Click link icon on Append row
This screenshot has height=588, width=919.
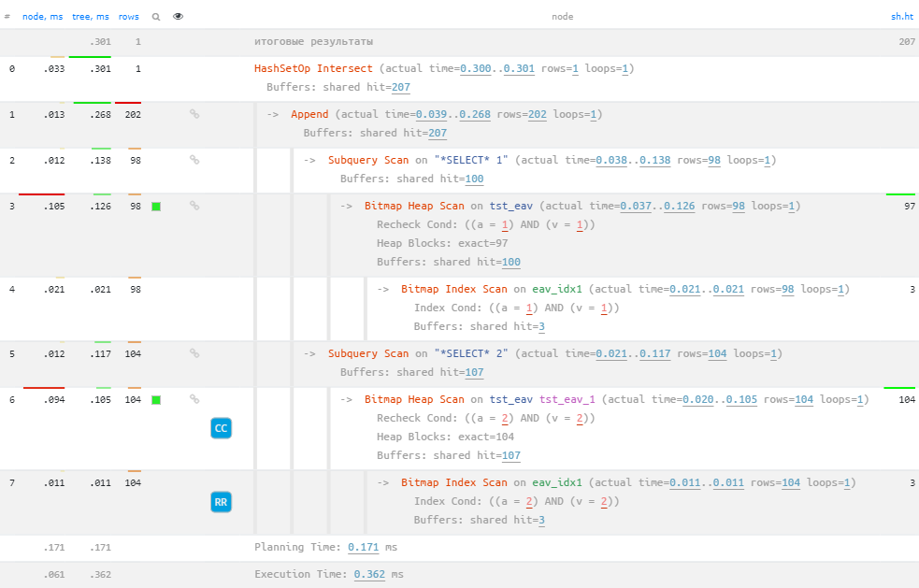pos(194,114)
